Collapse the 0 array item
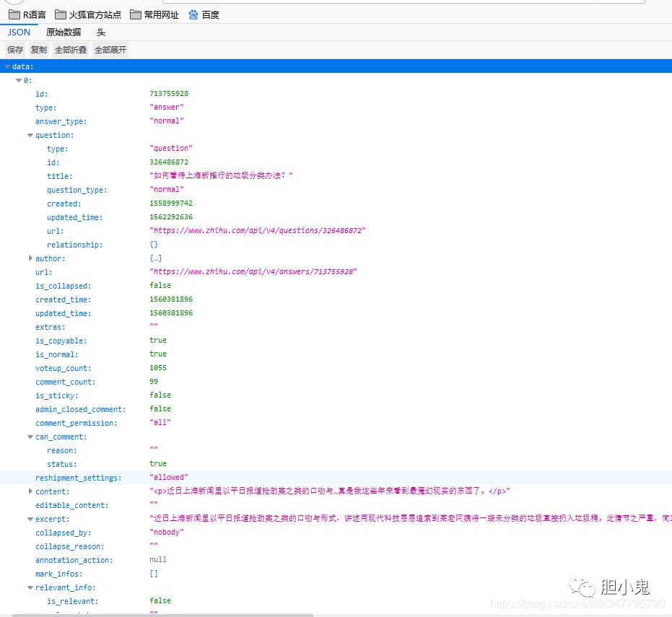 (x=19, y=80)
